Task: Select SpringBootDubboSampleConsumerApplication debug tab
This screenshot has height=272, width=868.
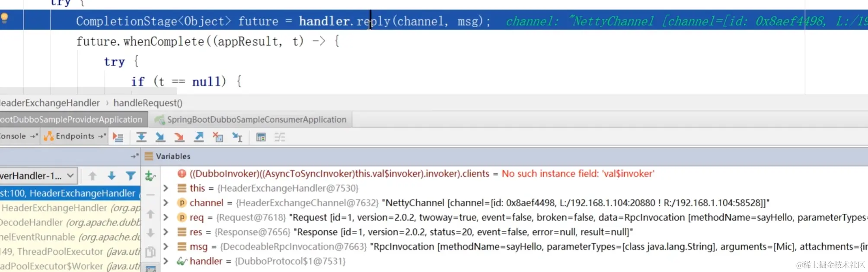Action: (x=251, y=120)
